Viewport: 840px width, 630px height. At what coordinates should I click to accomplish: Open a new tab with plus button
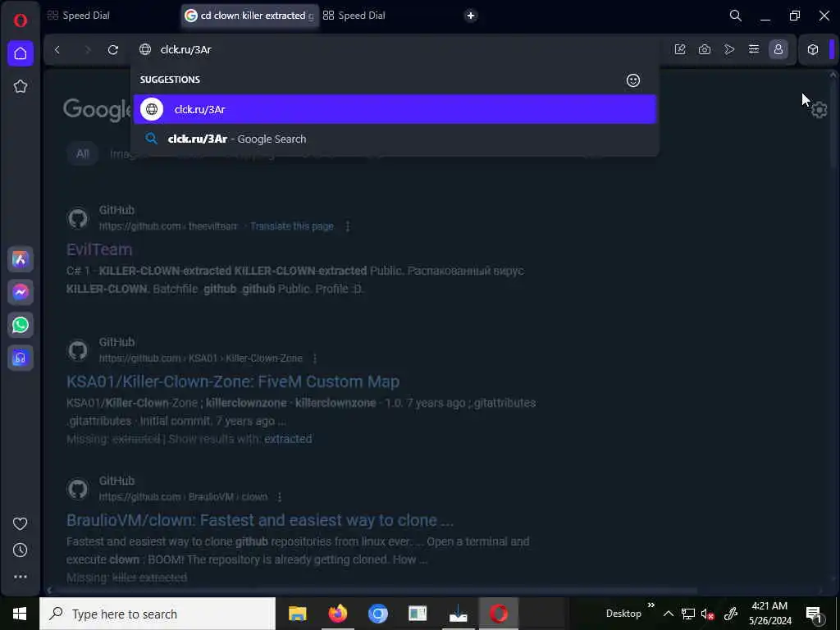click(x=471, y=16)
